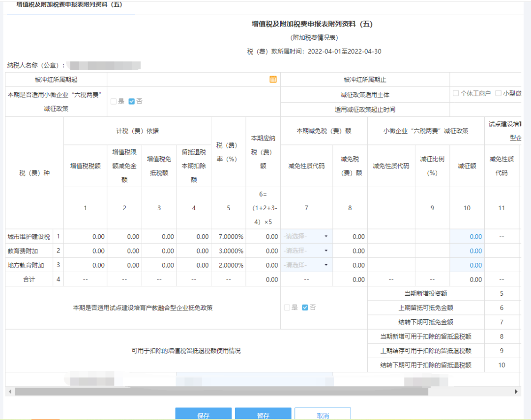Open 减免性质代码 dropdown for 教育费附加
Image resolution: width=531 pixels, height=420 pixels.
pos(306,251)
